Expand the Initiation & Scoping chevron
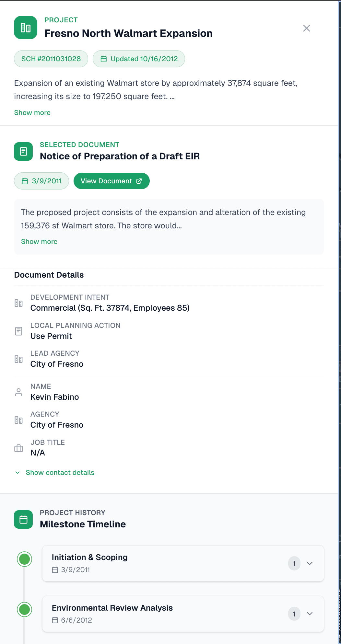Image resolution: width=341 pixels, height=644 pixels. coord(310,563)
